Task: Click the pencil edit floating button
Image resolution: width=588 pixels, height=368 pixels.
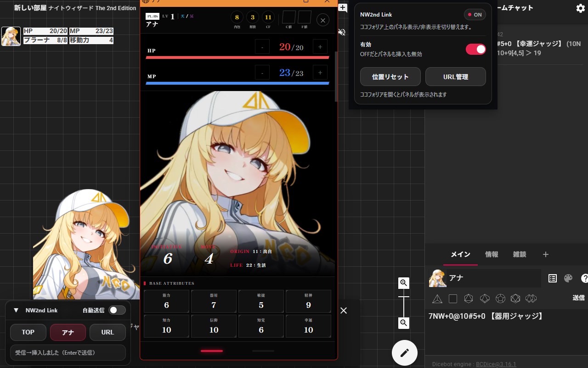Action: 405,353
